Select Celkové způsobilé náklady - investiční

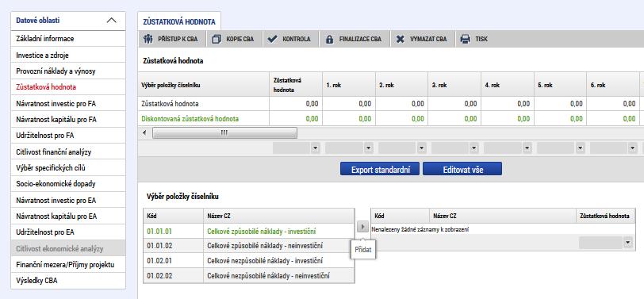[x=278, y=232]
